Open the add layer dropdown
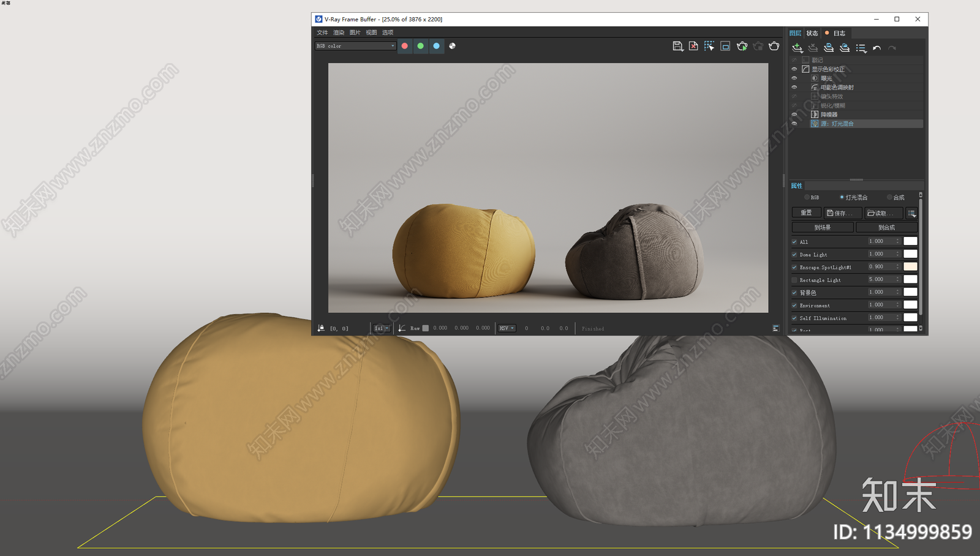980x556 pixels. point(797,48)
